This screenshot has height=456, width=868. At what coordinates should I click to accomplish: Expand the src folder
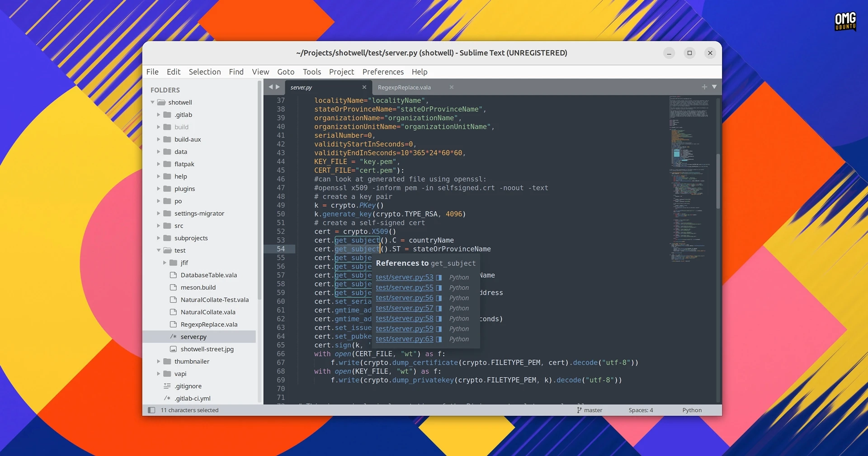coord(159,226)
